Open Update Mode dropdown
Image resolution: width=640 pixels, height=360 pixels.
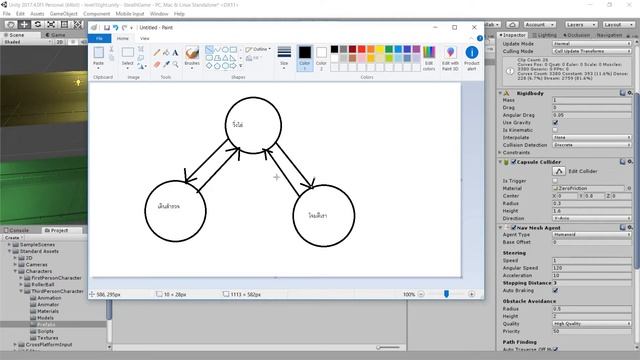592,44
